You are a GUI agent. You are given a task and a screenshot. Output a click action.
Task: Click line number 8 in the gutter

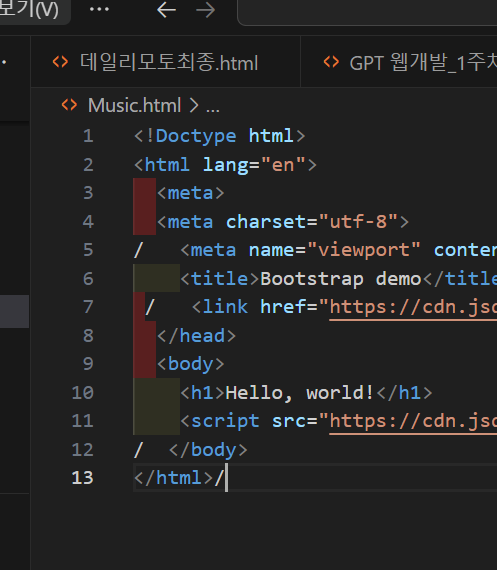pos(88,336)
